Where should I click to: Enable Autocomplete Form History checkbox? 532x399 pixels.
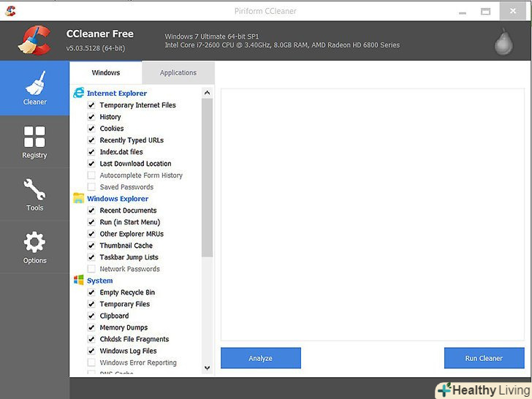tap(91, 175)
